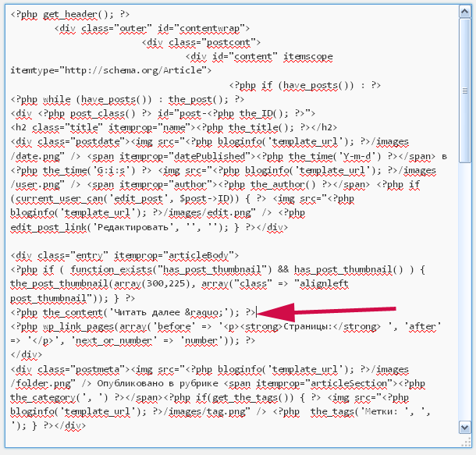This screenshot has width=476, height=455.
Task: Click 'Читать далее' text in code
Action: tap(147, 312)
